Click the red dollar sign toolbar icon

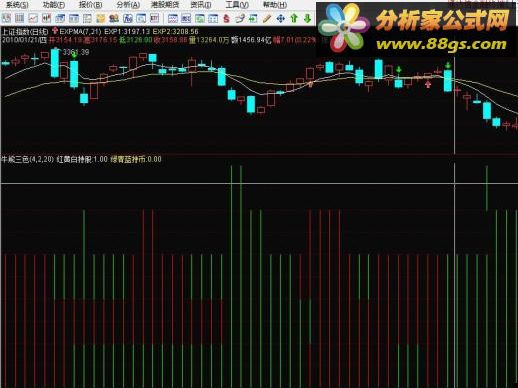click(226, 18)
